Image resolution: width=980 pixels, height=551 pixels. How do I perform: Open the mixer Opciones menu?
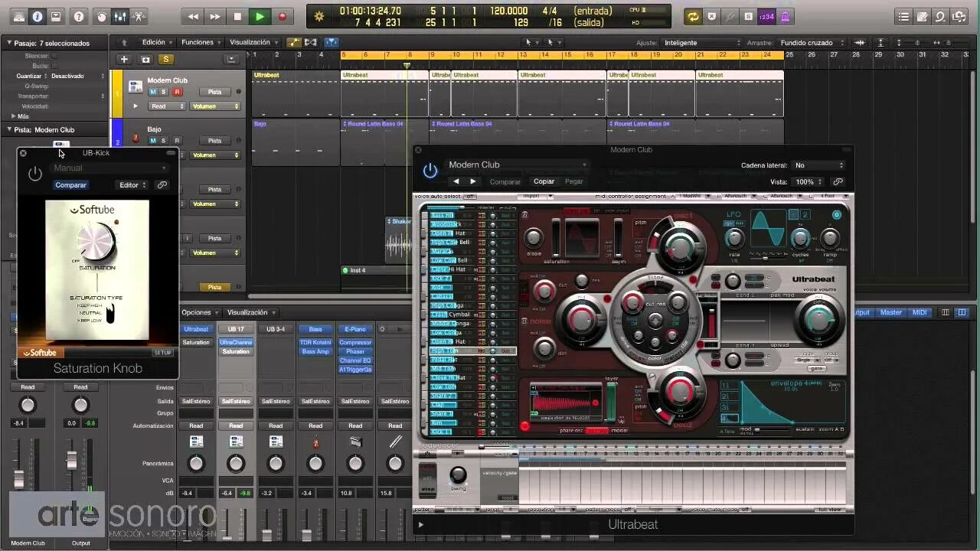point(200,312)
